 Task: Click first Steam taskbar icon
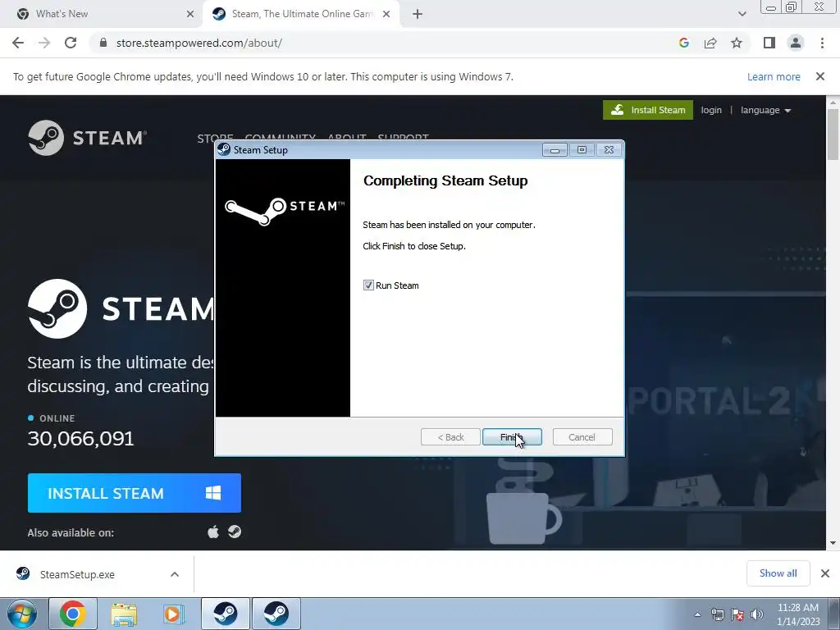pos(226,614)
